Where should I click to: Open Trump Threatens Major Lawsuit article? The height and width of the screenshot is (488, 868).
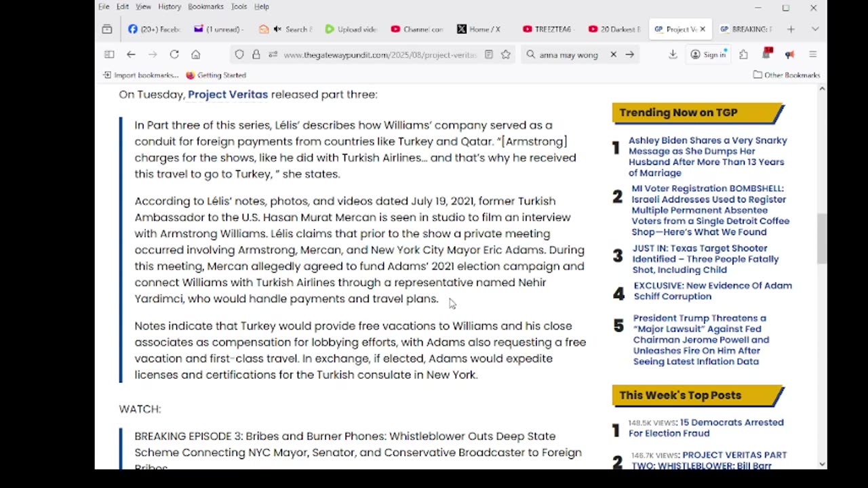click(701, 340)
